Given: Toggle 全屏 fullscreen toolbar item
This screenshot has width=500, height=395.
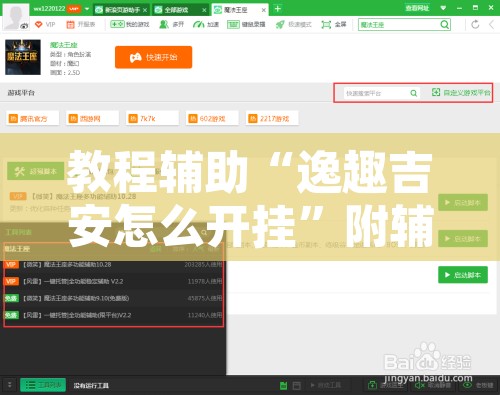Looking at the screenshot, I should point(334,24).
